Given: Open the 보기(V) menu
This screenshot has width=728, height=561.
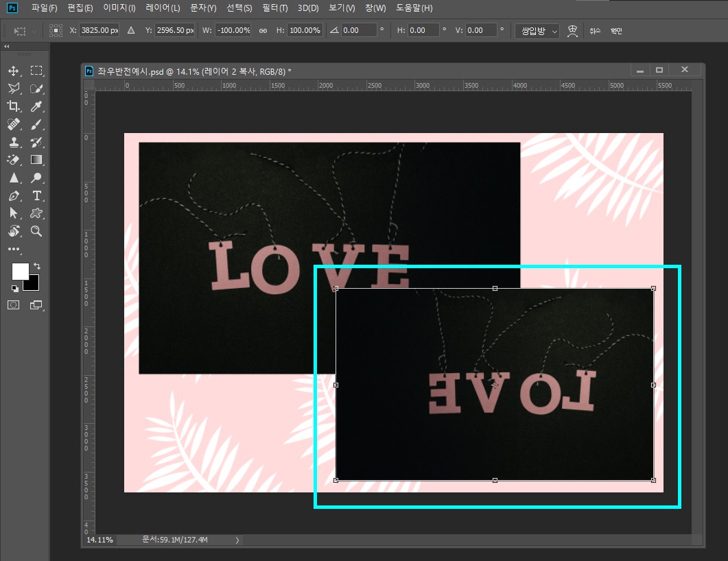Looking at the screenshot, I should tap(342, 8).
